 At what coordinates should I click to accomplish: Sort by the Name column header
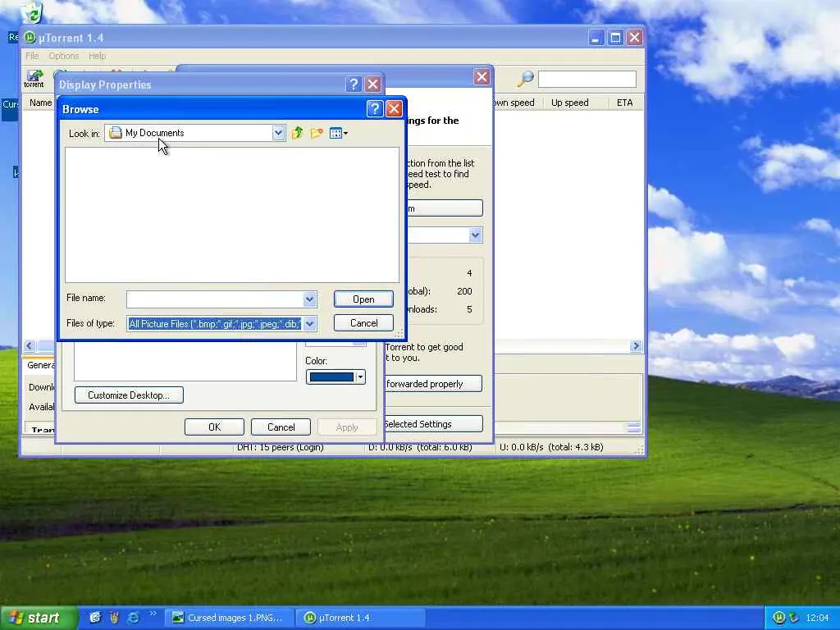[x=40, y=103]
